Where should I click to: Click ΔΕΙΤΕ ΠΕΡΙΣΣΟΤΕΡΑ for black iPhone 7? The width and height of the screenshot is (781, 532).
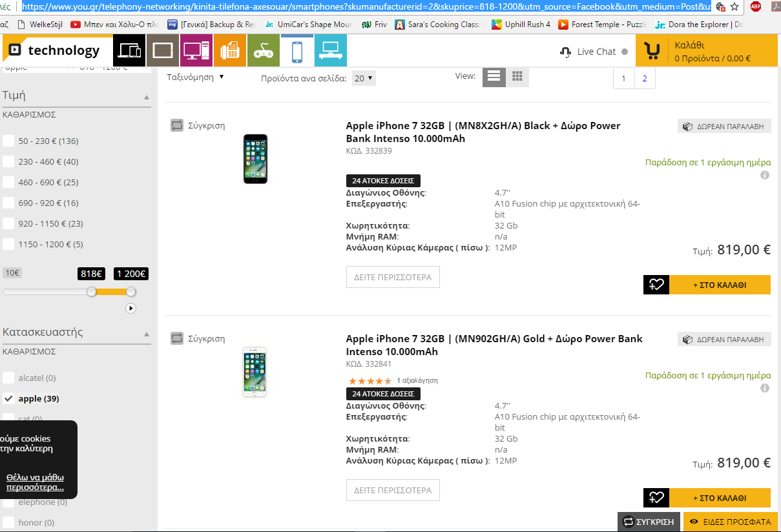point(393,278)
